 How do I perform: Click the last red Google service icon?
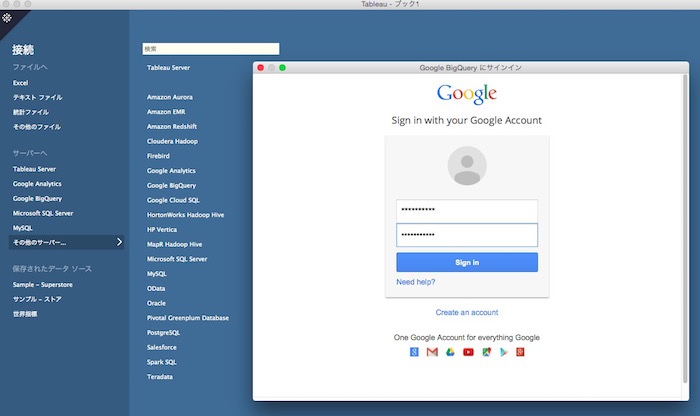coord(520,352)
